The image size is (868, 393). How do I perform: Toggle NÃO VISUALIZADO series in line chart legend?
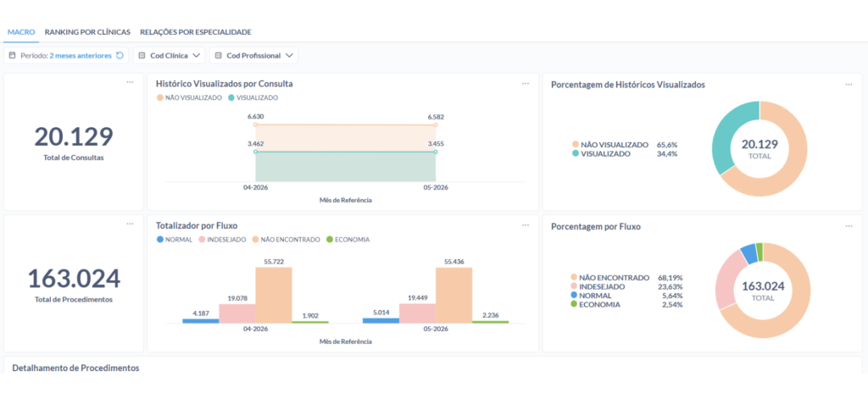tap(189, 97)
